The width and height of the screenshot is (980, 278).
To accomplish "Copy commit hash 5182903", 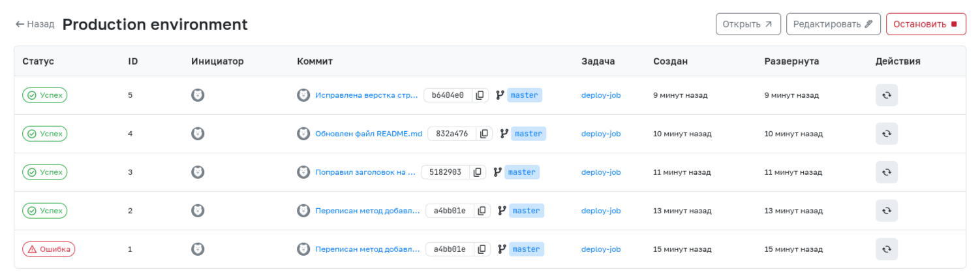I will coord(478,172).
